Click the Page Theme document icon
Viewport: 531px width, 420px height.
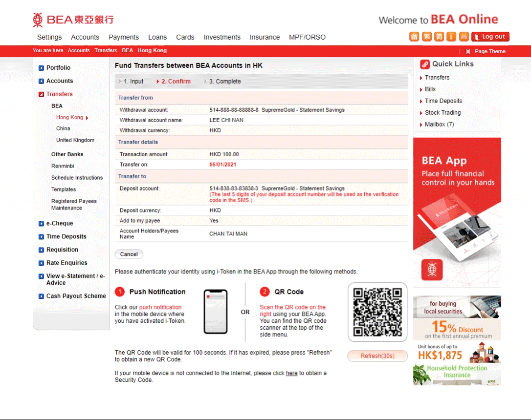pos(467,51)
